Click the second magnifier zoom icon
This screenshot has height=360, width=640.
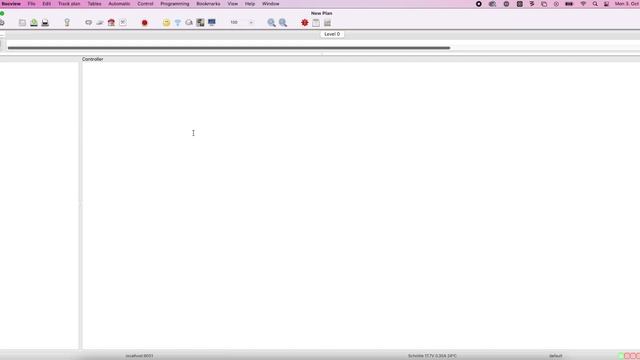(283, 23)
